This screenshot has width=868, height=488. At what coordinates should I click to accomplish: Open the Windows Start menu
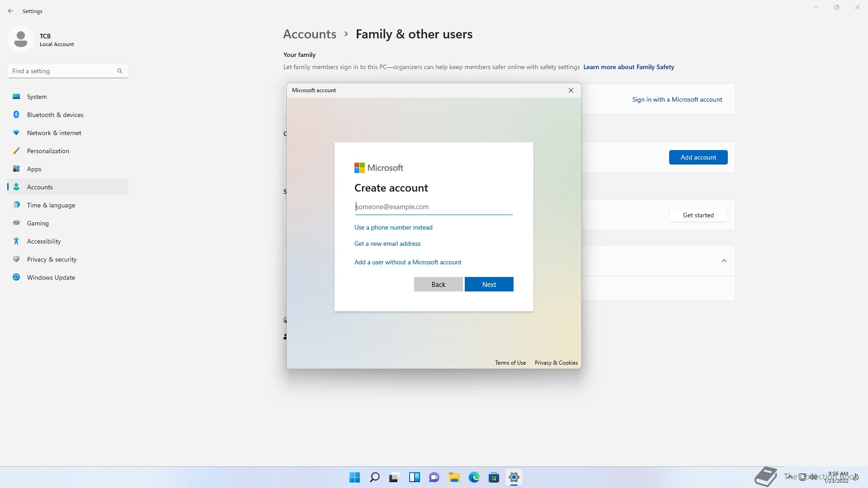355,477
